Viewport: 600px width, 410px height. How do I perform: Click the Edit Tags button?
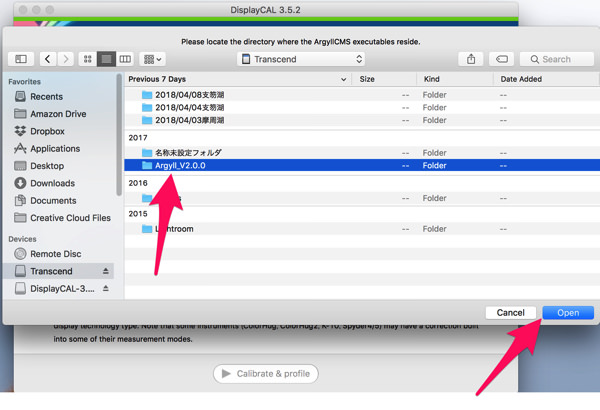[502, 60]
